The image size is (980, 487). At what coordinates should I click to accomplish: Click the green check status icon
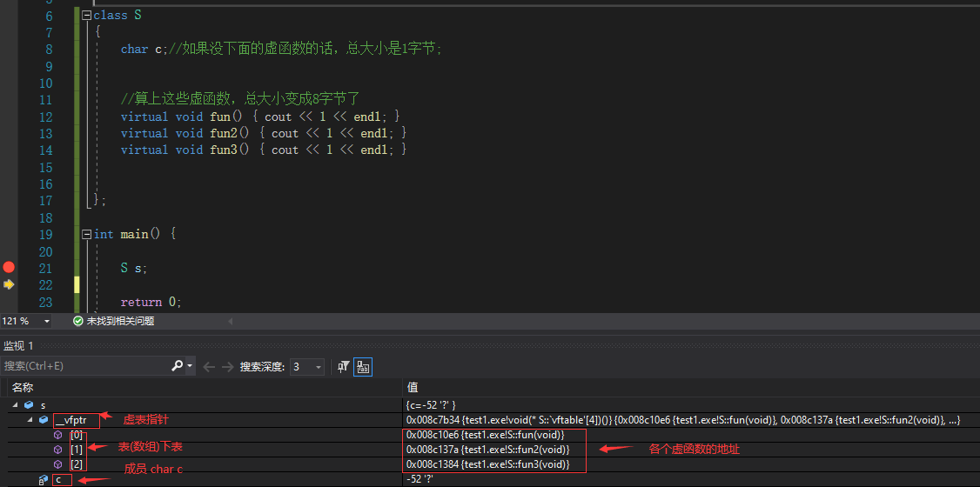(x=78, y=321)
